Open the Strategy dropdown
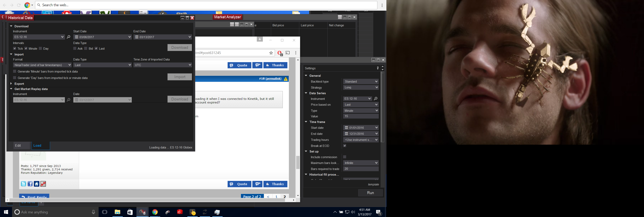The width and height of the screenshot is (644, 217). pos(361,87)
